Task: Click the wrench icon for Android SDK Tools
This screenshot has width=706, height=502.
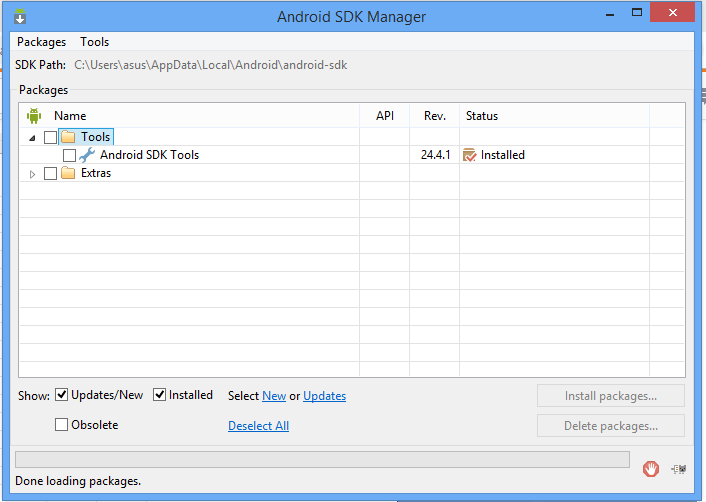Action: pyautogui.click(x=87, y=155)
